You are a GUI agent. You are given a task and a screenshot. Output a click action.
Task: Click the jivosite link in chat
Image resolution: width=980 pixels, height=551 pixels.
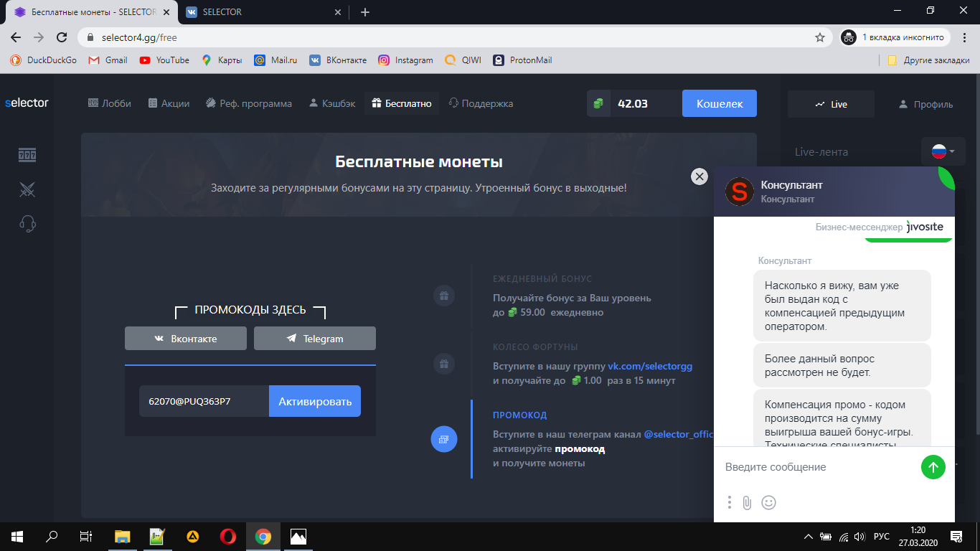(x=925, y=227)
